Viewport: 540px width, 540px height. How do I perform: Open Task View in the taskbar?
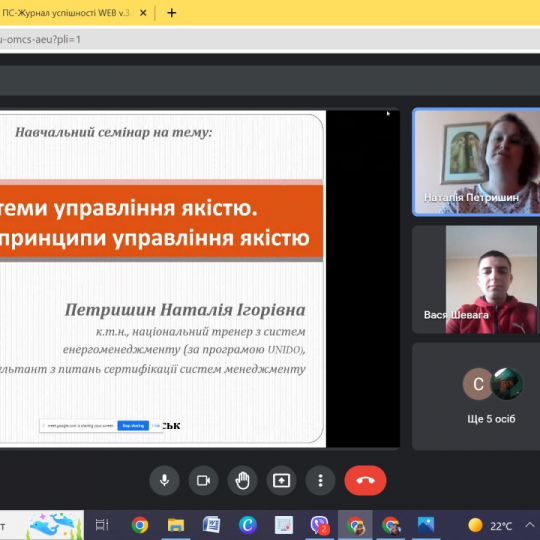[x=102, y=525]
